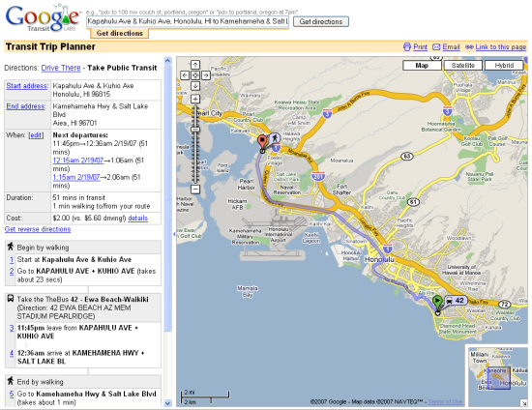This screenshot has width=532, height=410.
Task: Collapse the overview map with corner arrow
Action: (x=524, y=403)
